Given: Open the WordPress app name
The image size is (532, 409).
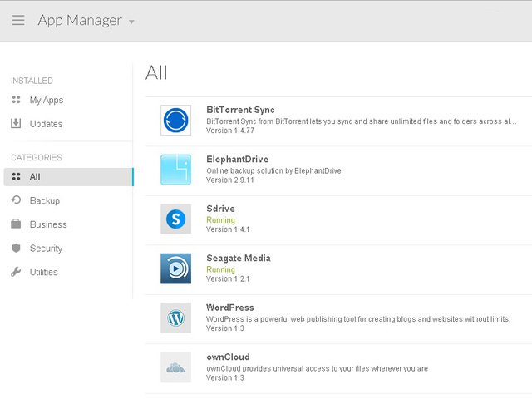Looking at the screenshot, I should 229,308.
